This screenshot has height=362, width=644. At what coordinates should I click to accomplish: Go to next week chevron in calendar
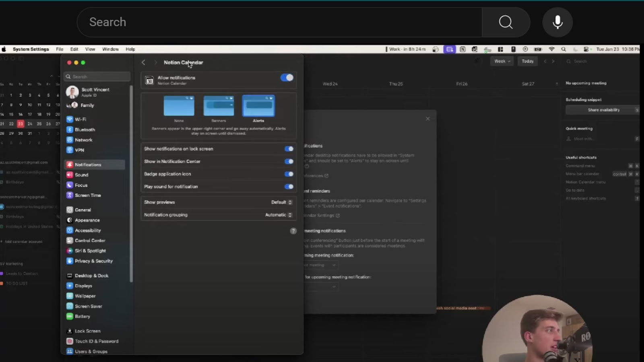pos(553,61)
